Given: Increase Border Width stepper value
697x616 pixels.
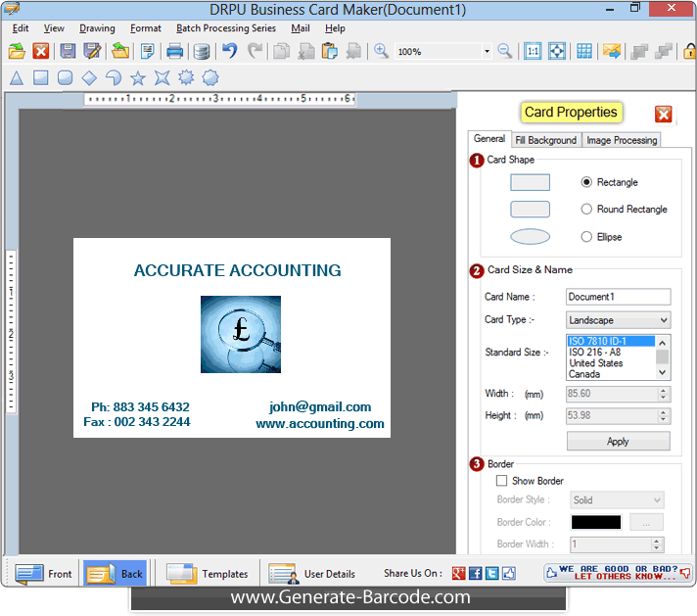Looking at the screenshot, I should click(x=657, y=541).
